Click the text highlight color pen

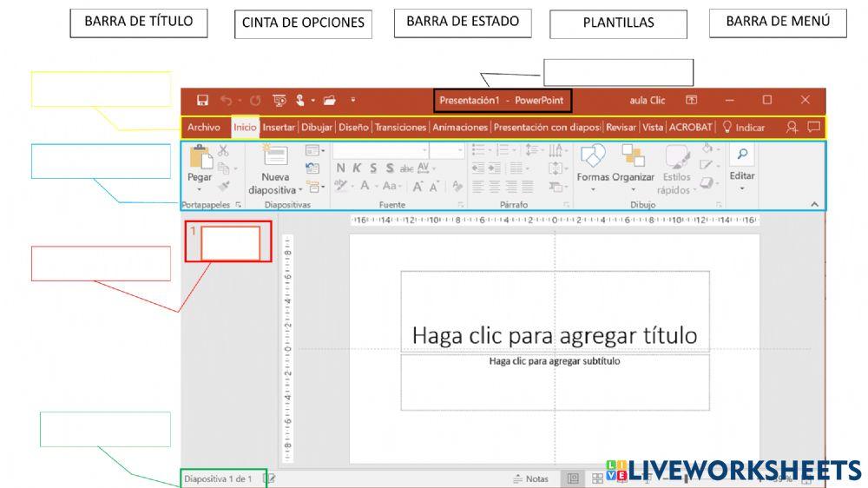(340, 186)
